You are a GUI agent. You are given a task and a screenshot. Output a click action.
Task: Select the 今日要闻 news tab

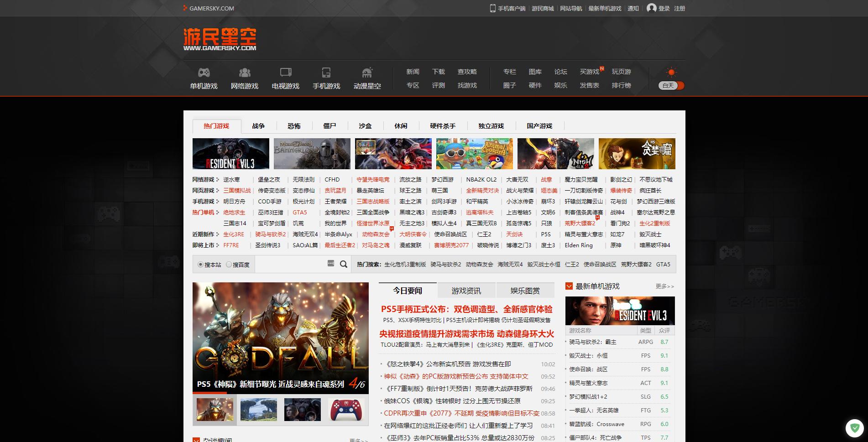[x=408, y=291]
